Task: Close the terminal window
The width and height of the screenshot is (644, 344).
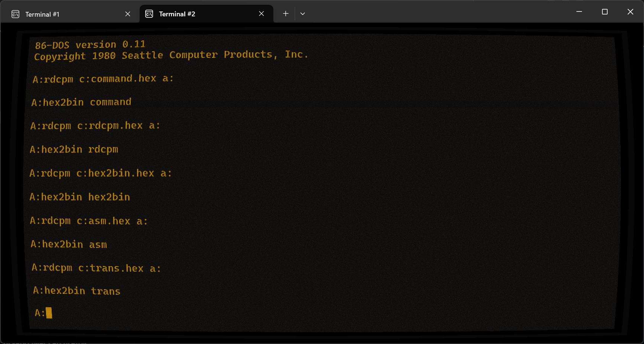Action: tap(630, 12)
